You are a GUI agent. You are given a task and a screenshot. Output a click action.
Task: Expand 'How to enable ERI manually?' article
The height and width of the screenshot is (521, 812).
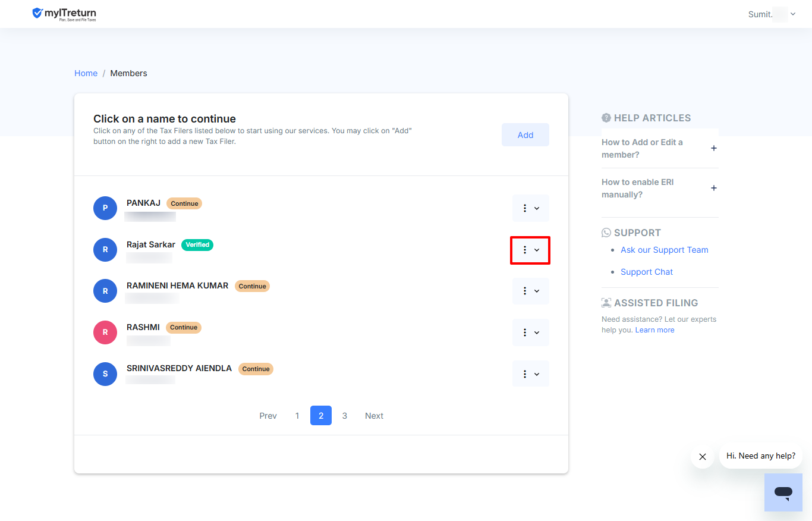659,188
